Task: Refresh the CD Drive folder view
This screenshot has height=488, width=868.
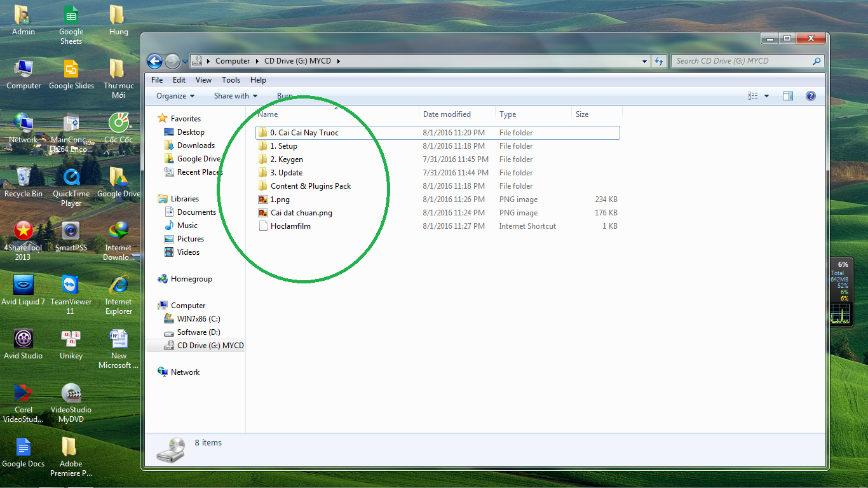Action: click(659, 61)
